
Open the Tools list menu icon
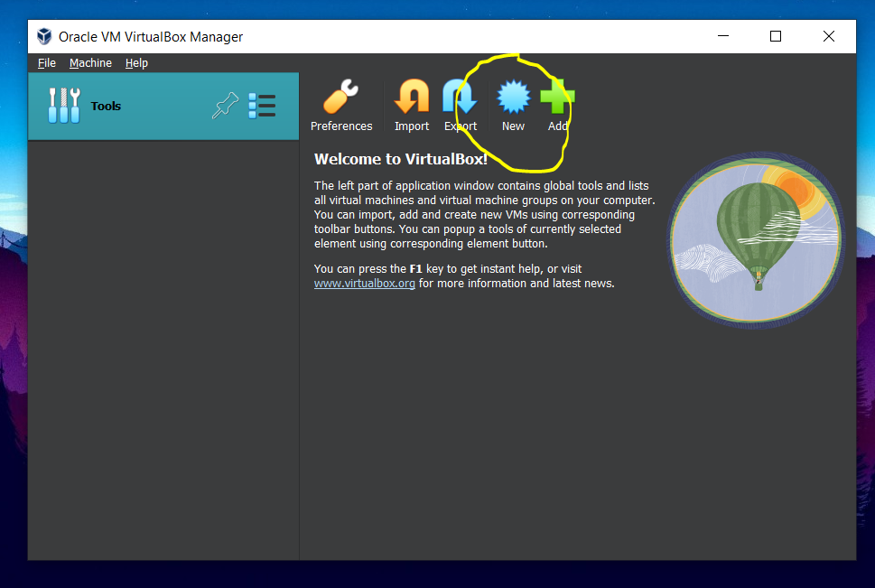[262, 107]
